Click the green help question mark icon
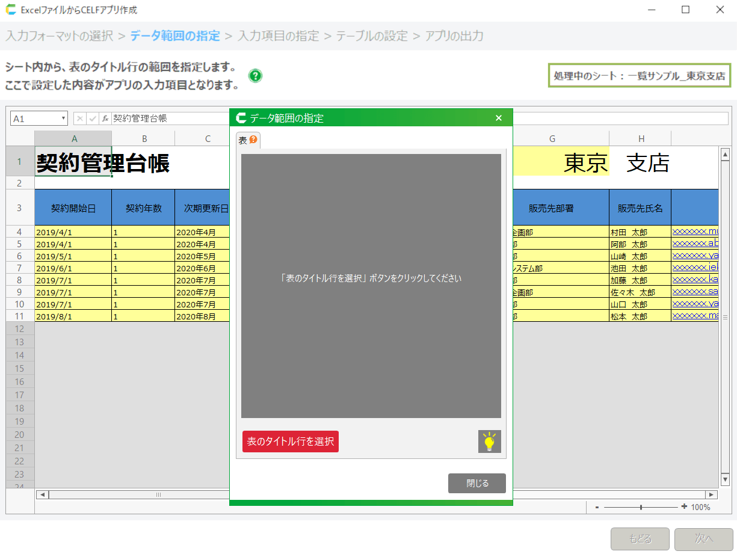 click(x=255, y=76)
